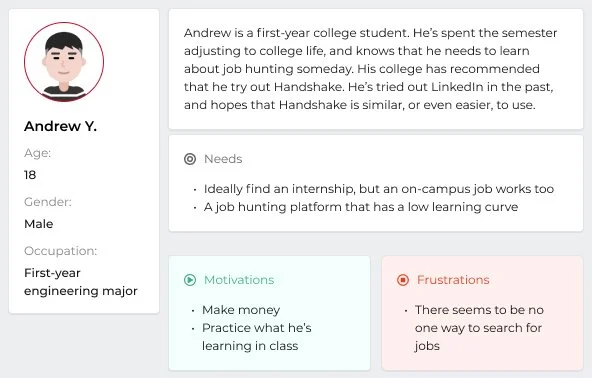592x378 pixels.
Task: Click the low learning curve bullet
Action: coord(361,207)
